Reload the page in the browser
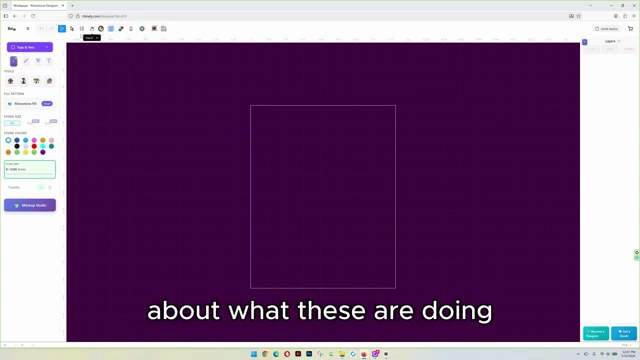This screenshot has width=640, height=360. coord(33,16)
